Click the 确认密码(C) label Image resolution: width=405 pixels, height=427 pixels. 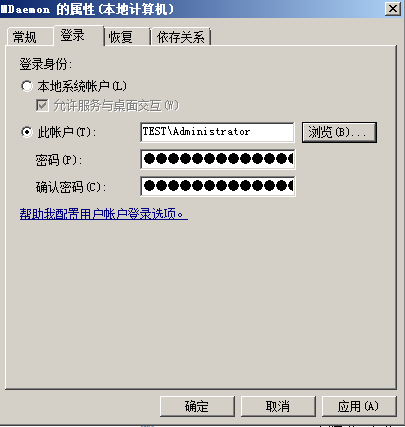coord(71,187)
